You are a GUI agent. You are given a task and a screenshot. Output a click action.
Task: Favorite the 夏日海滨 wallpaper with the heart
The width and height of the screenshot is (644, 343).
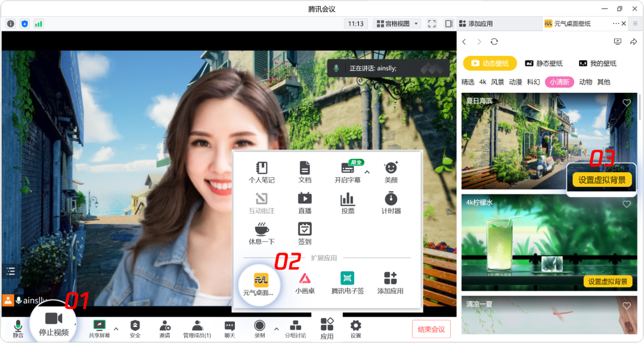click(626, 102)
